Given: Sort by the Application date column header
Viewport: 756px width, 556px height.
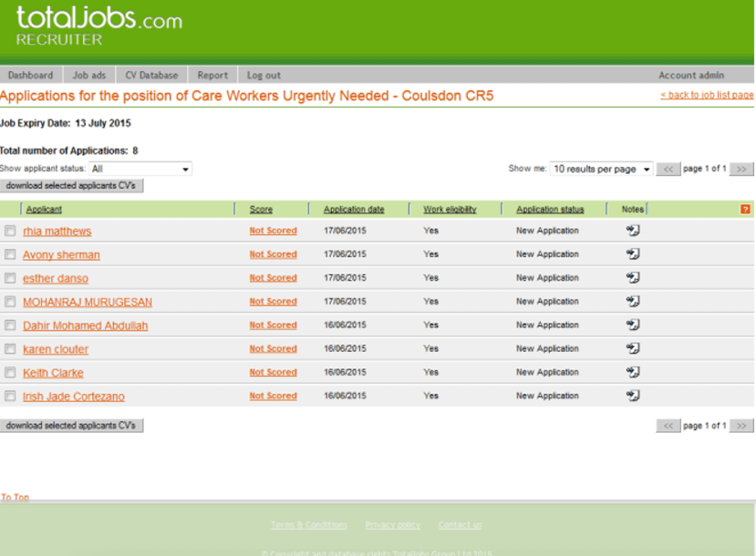Looking at the screenshot, I should (x=354, y=210).
